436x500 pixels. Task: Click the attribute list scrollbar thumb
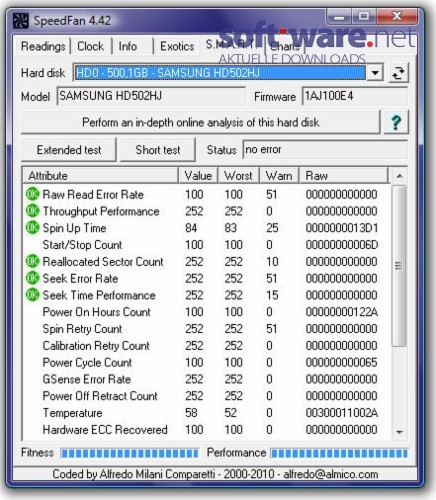pos(398,266)
